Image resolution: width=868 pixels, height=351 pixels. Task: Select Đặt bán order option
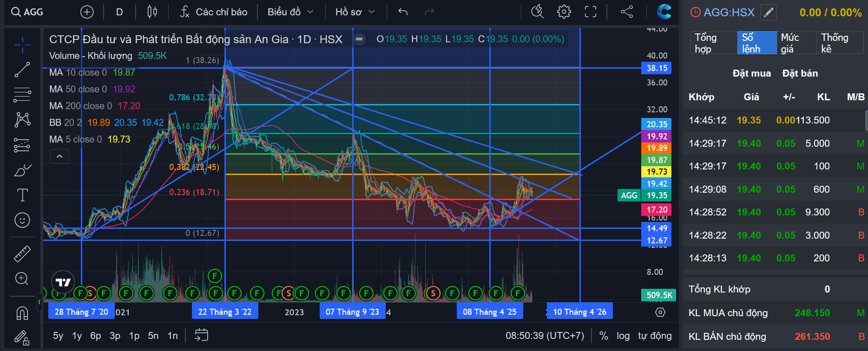[800, 73]
